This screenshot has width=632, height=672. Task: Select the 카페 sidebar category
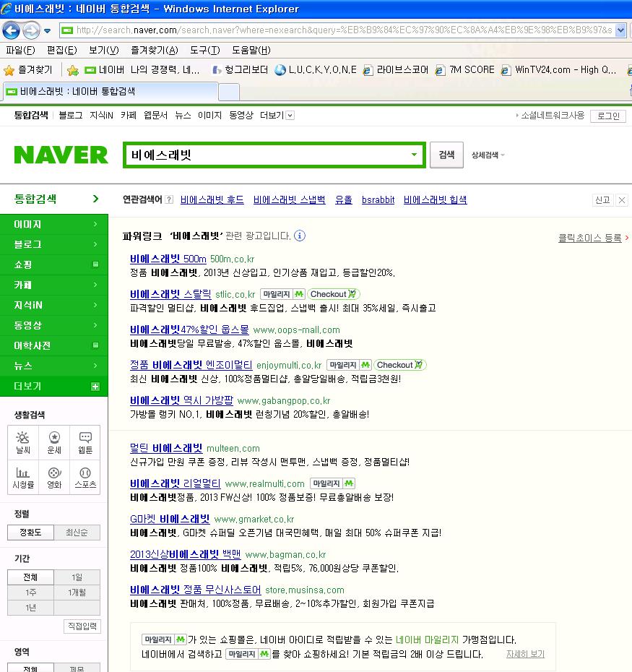(54, 285)
